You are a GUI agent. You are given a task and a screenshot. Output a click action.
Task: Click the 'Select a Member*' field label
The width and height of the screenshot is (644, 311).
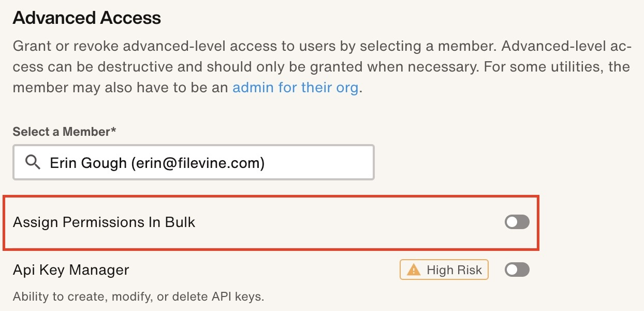(61, 132)
